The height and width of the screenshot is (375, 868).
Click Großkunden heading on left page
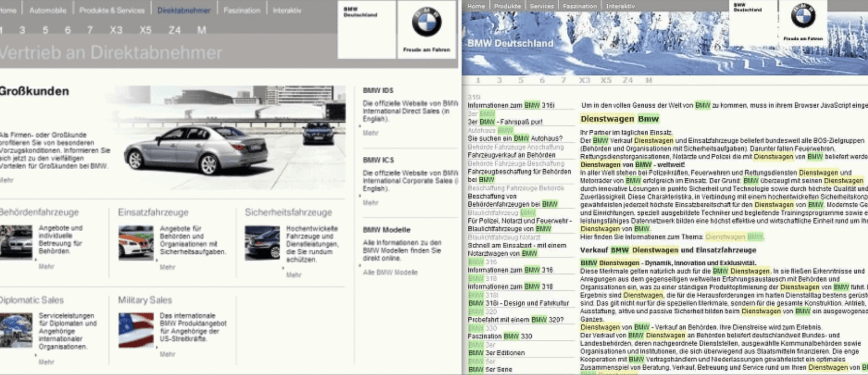point(34,91)
